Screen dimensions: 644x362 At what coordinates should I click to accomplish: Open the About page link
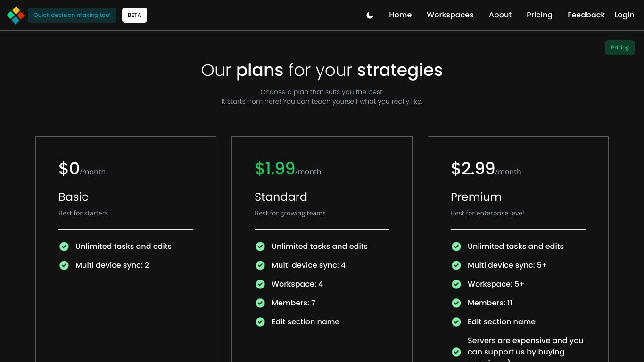tap(500, 15)
